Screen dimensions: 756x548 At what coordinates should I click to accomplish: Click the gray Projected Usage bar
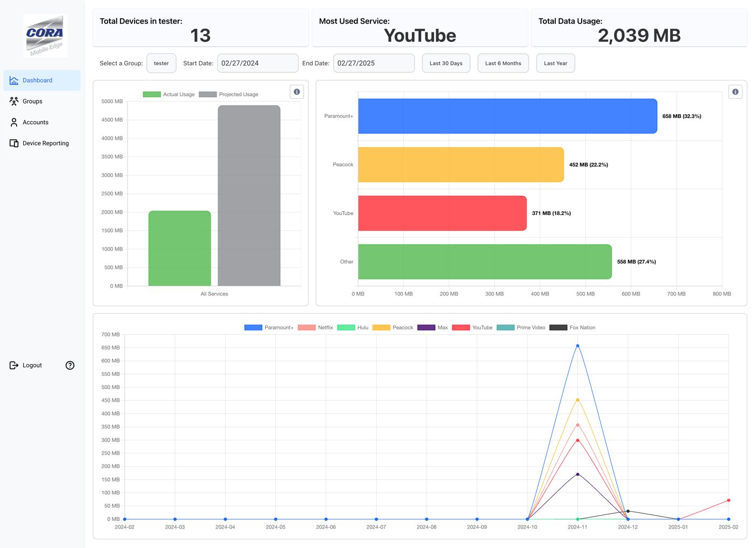pyautogui.click(x=249, y=195)
